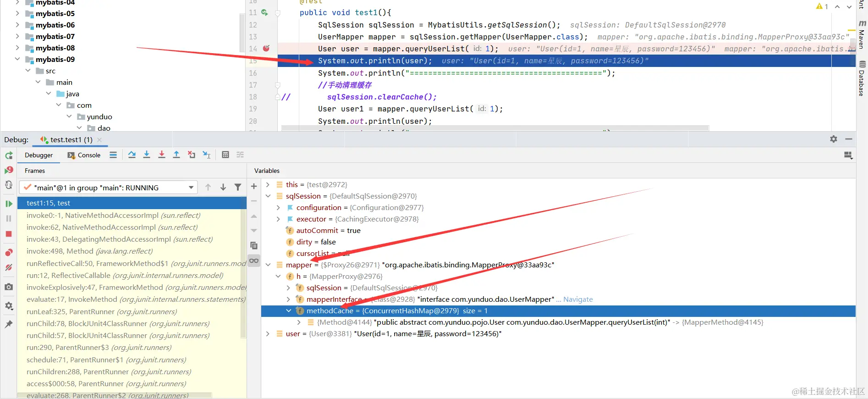Jump to next highlighted error arrow
868x399 pixels.
click(849, 6)
